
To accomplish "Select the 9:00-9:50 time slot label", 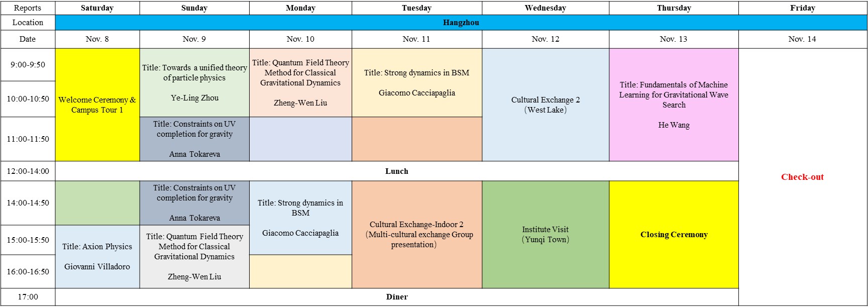I will click(x=28, y=65).
